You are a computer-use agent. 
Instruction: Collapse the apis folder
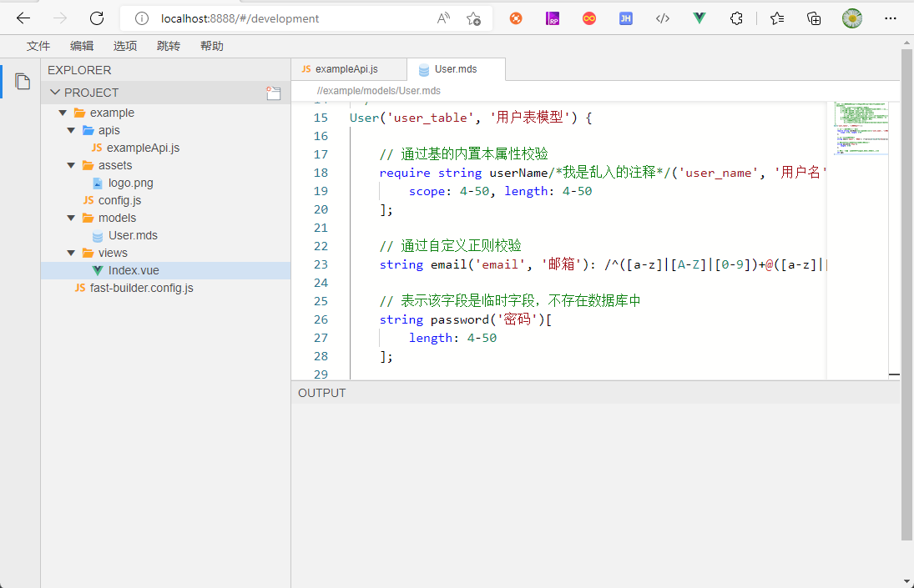(71, 130)
